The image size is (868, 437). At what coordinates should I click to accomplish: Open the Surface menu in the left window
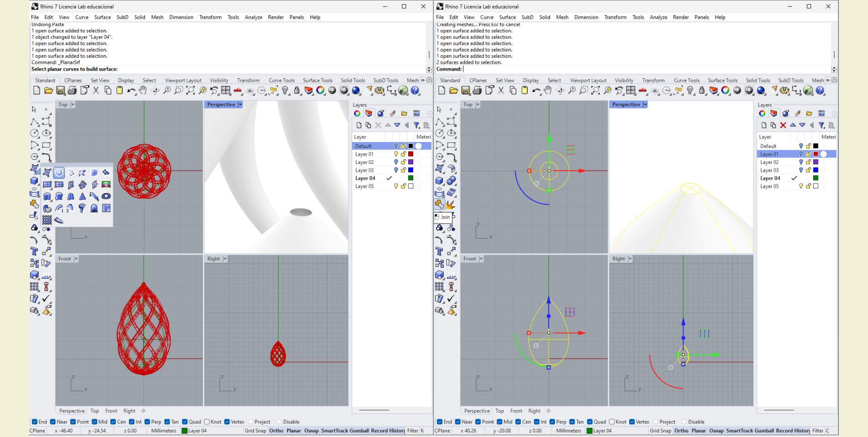pos(103,17)
